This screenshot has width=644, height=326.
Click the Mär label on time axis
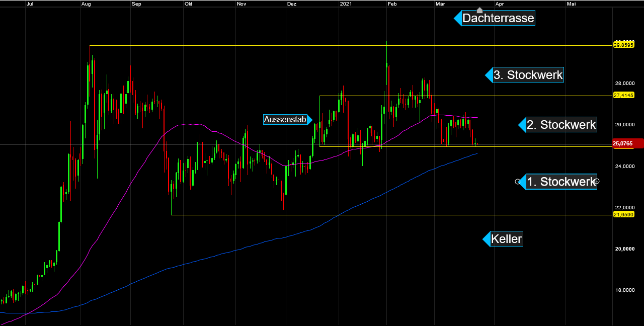440,4
